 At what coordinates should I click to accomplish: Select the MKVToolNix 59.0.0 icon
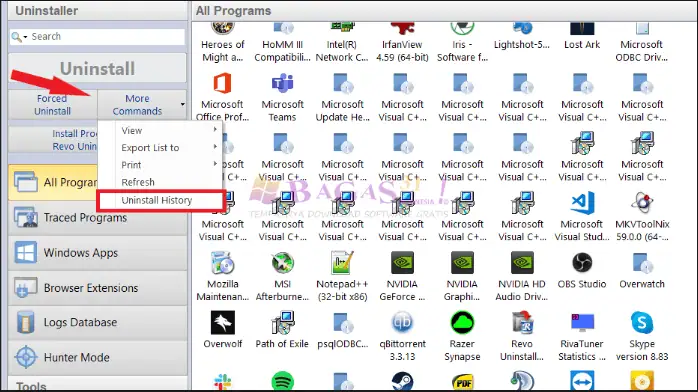(x=642, y=203)
